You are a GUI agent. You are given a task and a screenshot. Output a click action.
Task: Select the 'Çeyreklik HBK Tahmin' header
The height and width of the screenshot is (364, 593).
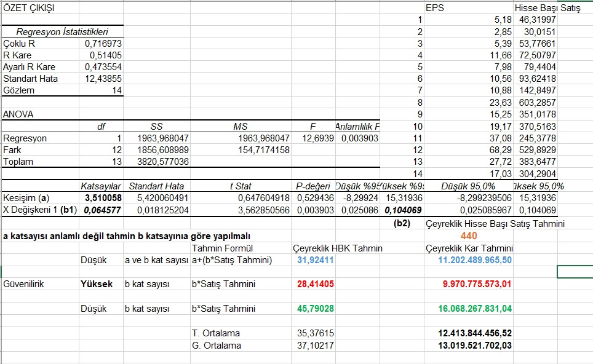(337, 248)
